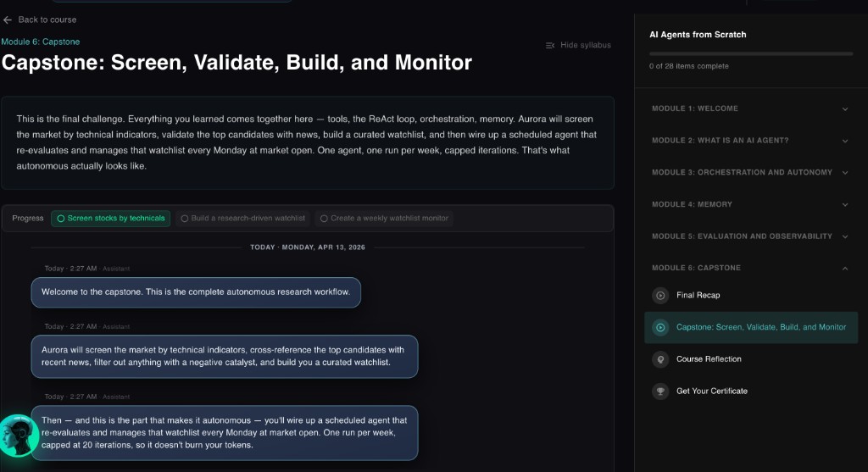
Task: Click the back arrow icon
Action: (7, 20)
